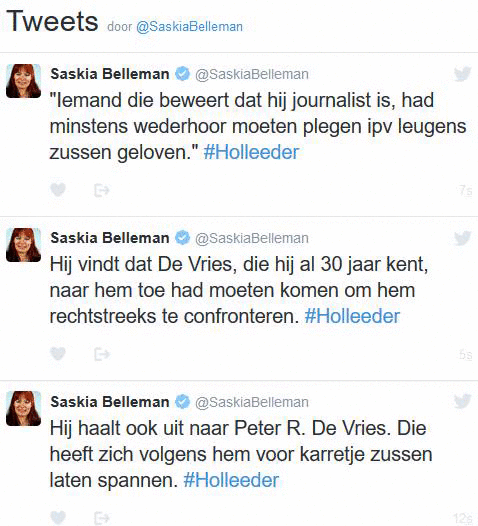Share the third tweet about karretje zussen
This screenshot has width=478, height=526.
coord(102,518)
